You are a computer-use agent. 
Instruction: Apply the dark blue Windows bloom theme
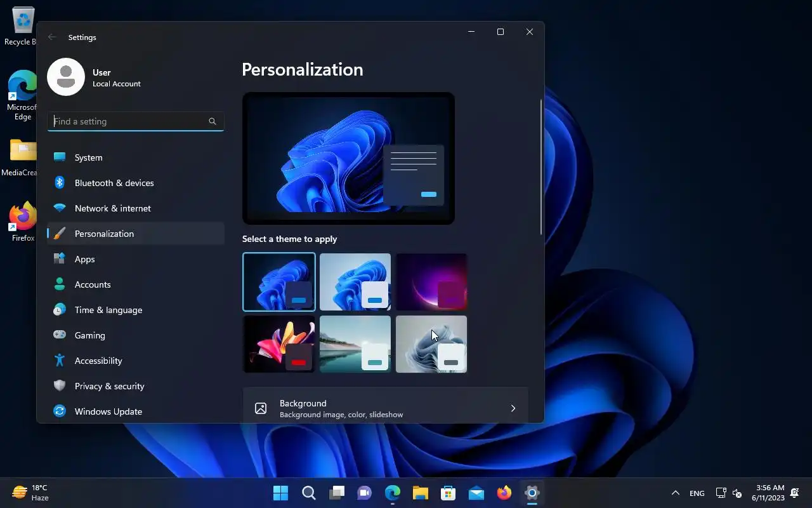coord(279,282)
